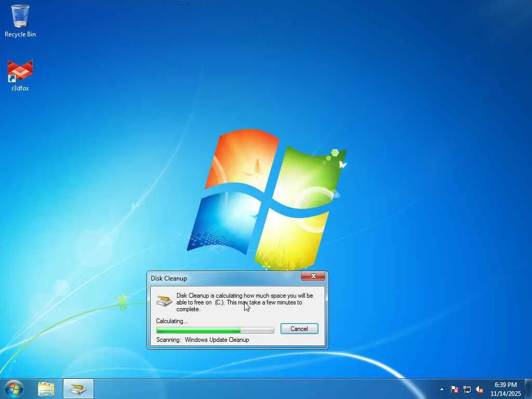
Task: Click the 'Scanning: Windows Update Cleanup' text
Action: 203,340
